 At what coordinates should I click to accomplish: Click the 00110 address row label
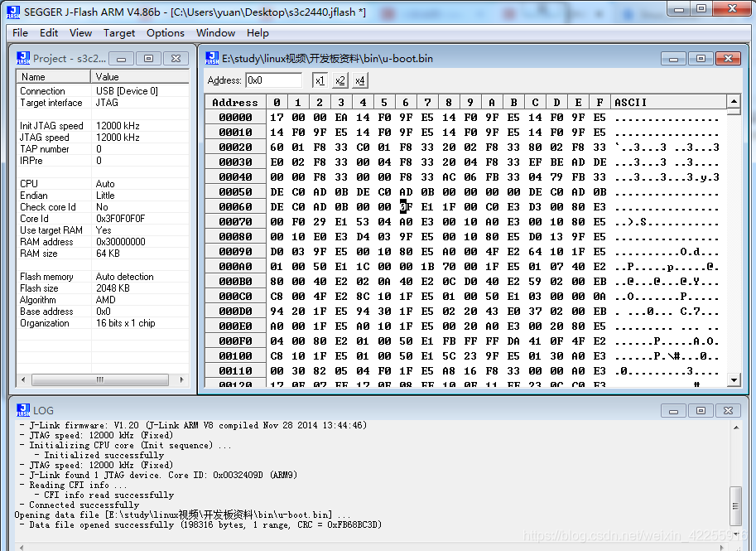[x=235, y=370]
